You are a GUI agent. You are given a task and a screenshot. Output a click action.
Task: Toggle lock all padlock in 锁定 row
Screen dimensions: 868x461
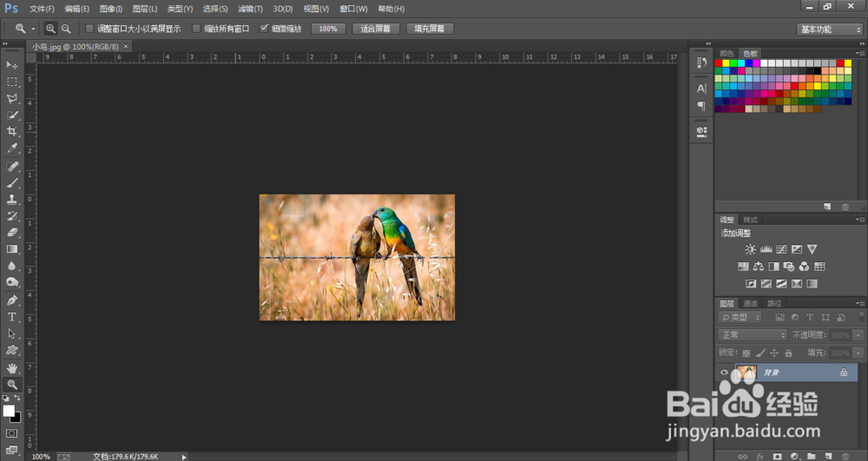tap(788, 353)
